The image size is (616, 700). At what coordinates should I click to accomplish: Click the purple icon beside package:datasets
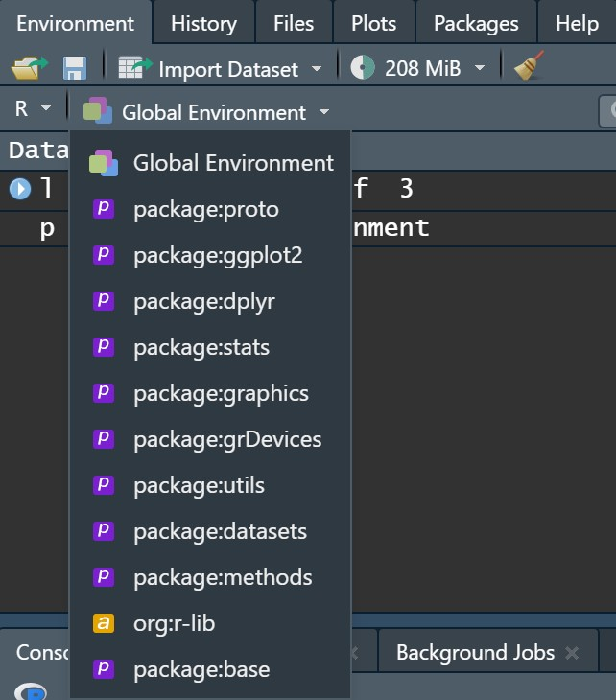click(x=104, y=531)
